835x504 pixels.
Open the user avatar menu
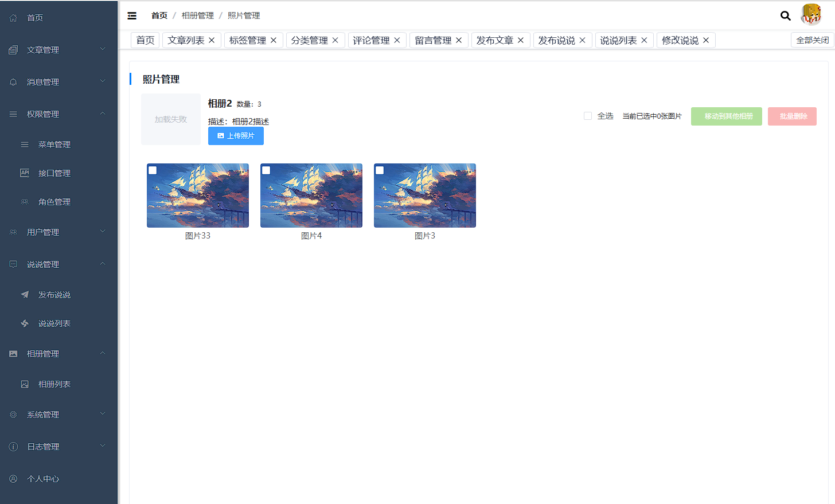click(x=811, y=14)
